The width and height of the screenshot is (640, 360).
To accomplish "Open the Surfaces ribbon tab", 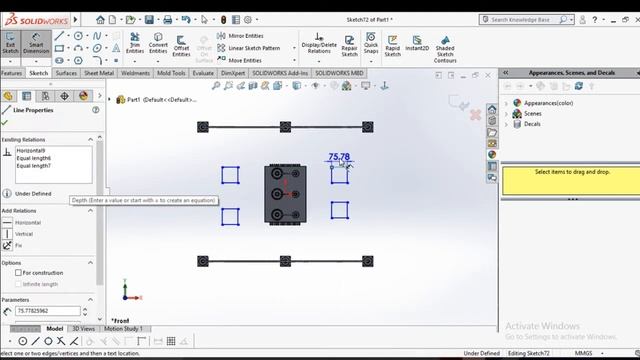I will point(66,73).
